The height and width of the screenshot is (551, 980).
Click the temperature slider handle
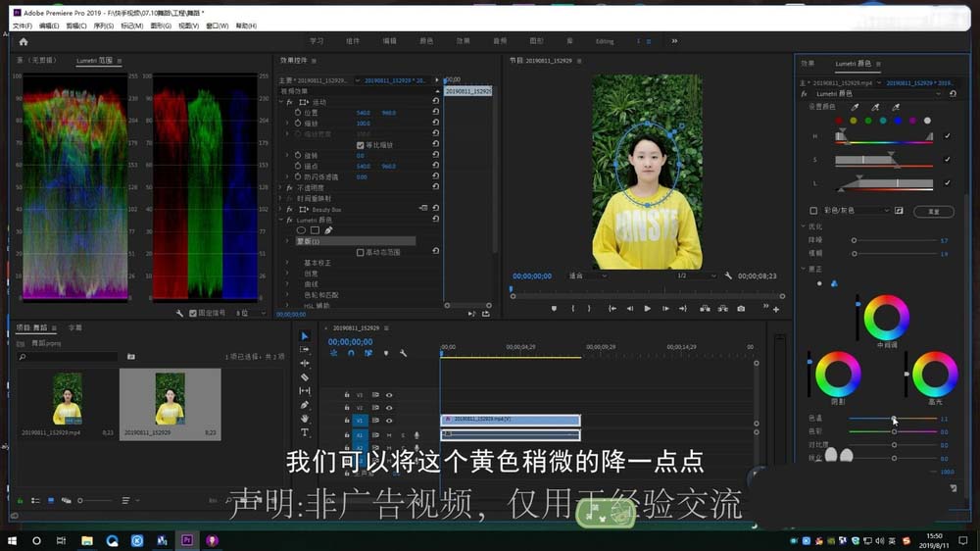pyautogui.click(x=894, y=419)
